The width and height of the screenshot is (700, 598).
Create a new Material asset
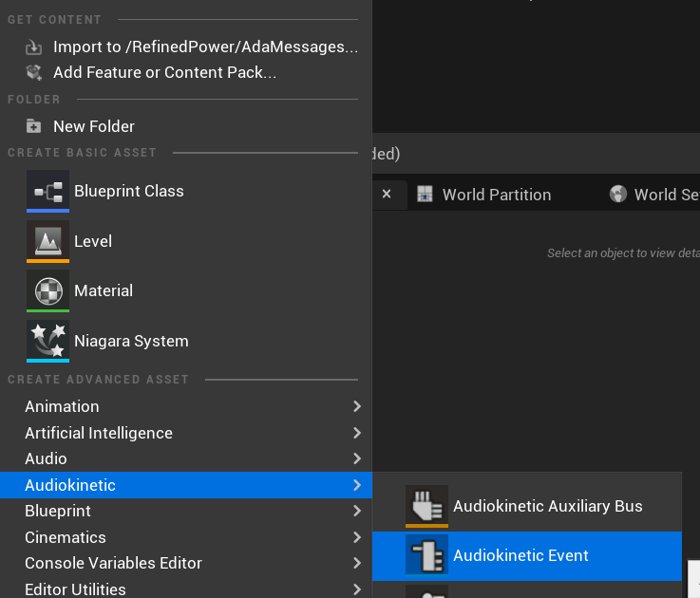(186, 291)
